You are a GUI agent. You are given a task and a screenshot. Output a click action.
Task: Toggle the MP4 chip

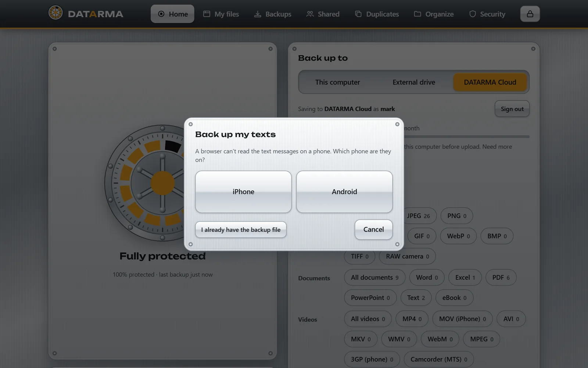coord(412,319)
